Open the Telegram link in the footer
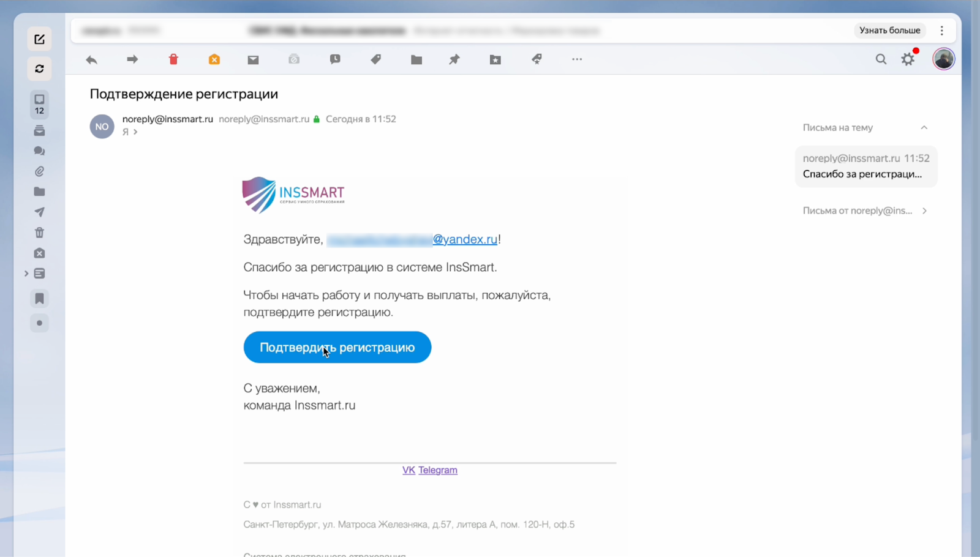The image size is (980, 557). pyautogui.click(x=438, y=470)
